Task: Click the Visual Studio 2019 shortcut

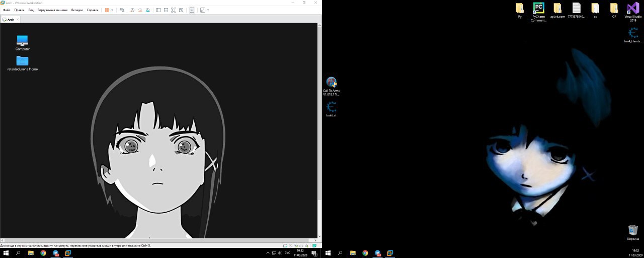Action: point(633,12)
